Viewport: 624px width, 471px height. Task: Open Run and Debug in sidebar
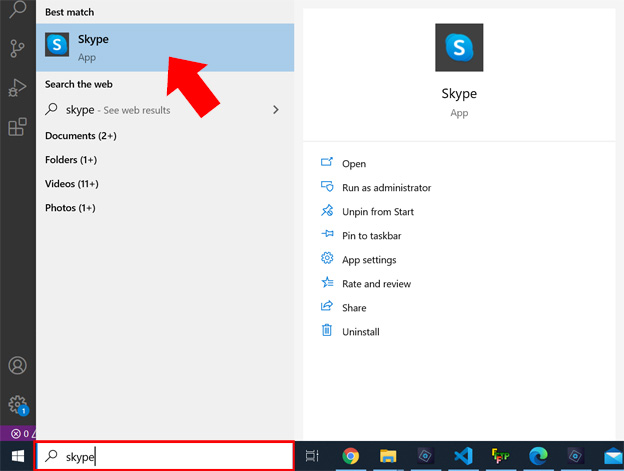(17, 87)
